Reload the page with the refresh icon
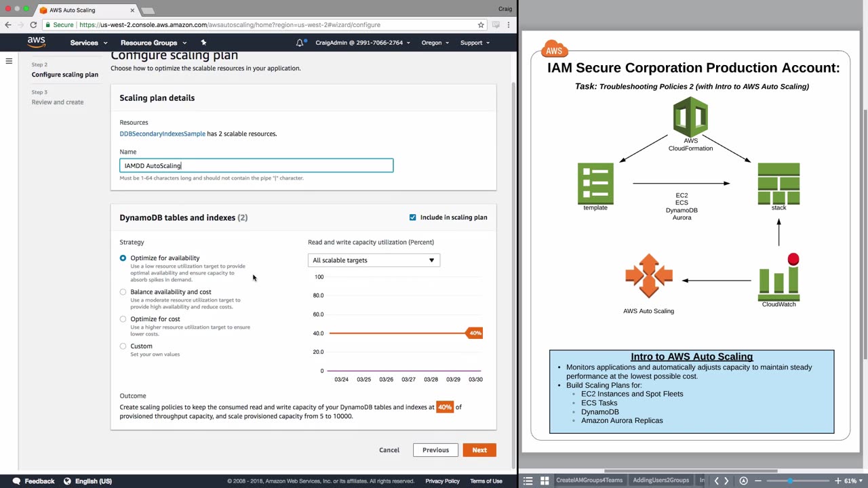The height and width of the screenshot is (488, 868). (x=33, y=25)
